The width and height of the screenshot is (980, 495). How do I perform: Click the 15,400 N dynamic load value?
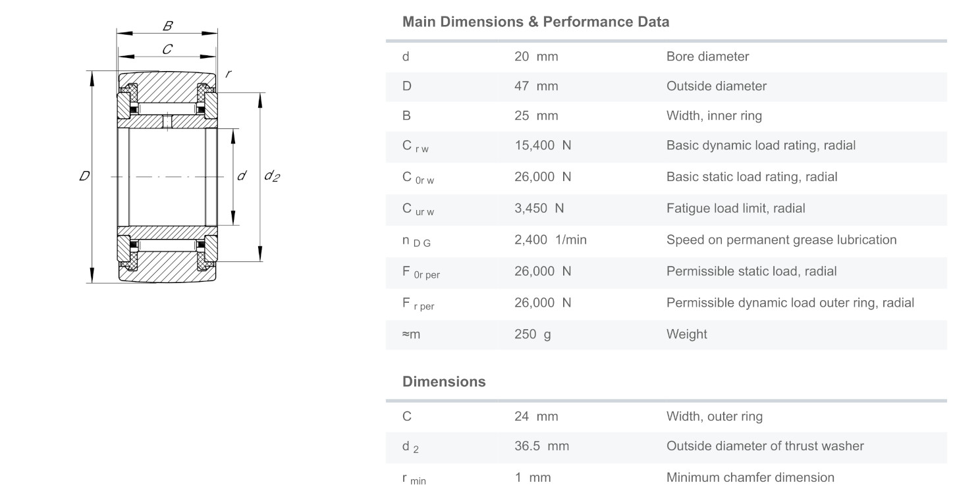tap(542, 145)
